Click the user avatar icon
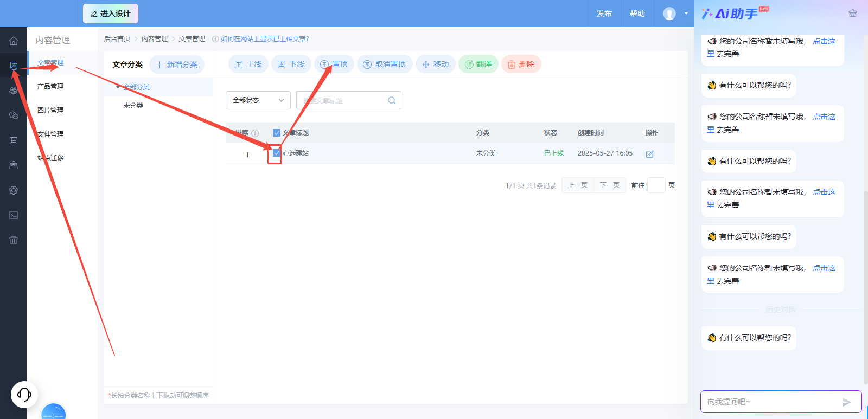 tap(669, 14)
